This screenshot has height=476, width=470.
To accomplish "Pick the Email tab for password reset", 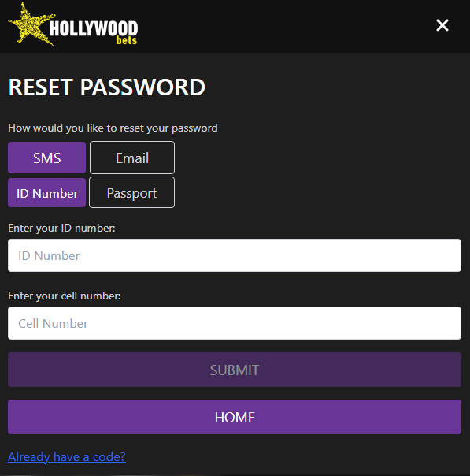I will (132, 158).
